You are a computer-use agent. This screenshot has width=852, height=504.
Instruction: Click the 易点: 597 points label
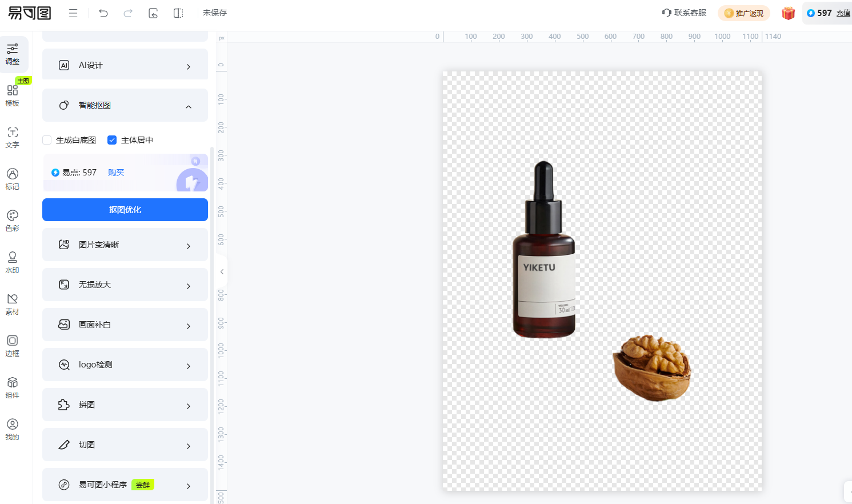pos(74,173)
